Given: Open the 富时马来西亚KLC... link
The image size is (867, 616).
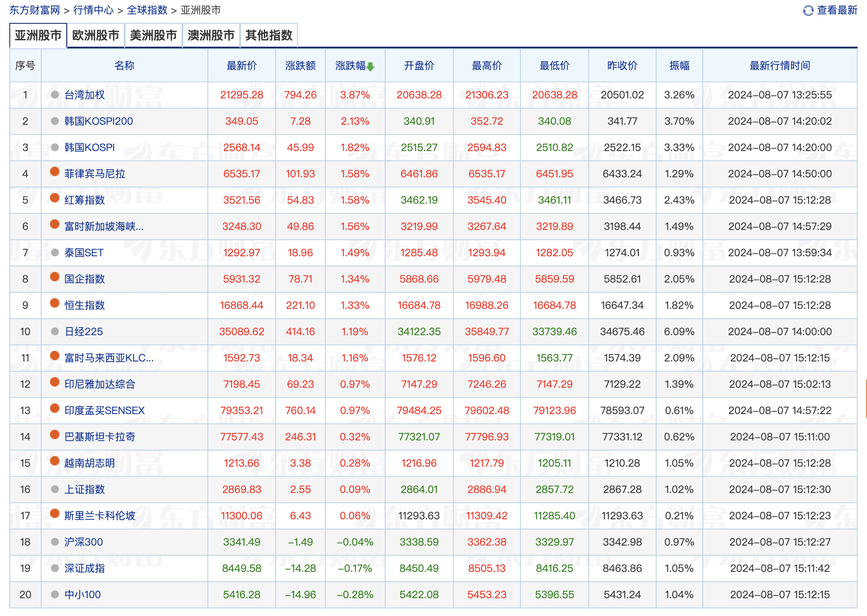Looking at the screenshot, I should tap(109, 358).
